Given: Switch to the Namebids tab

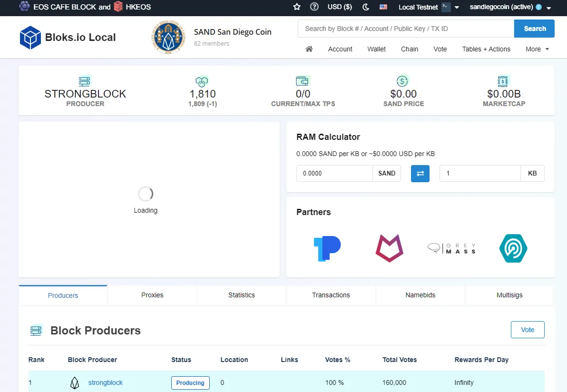Looking at the screenshot, I should [x=420, y=295].
